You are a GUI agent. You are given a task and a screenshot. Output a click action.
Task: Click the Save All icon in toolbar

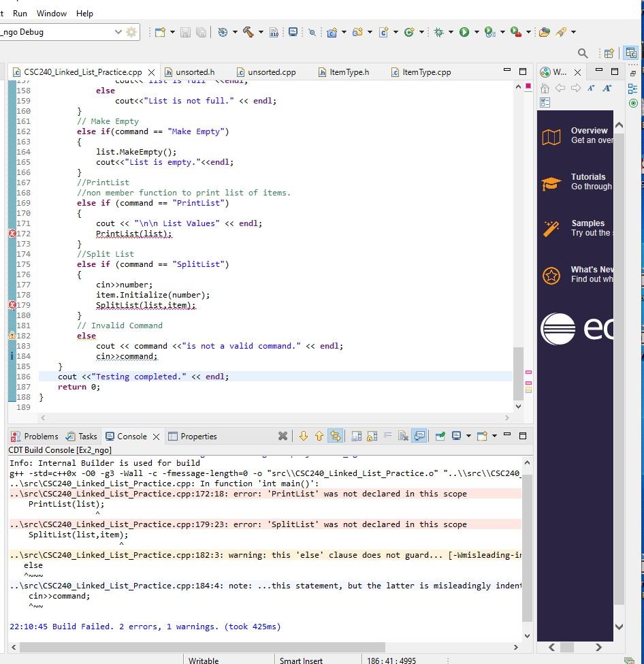[x=201, y=31]
